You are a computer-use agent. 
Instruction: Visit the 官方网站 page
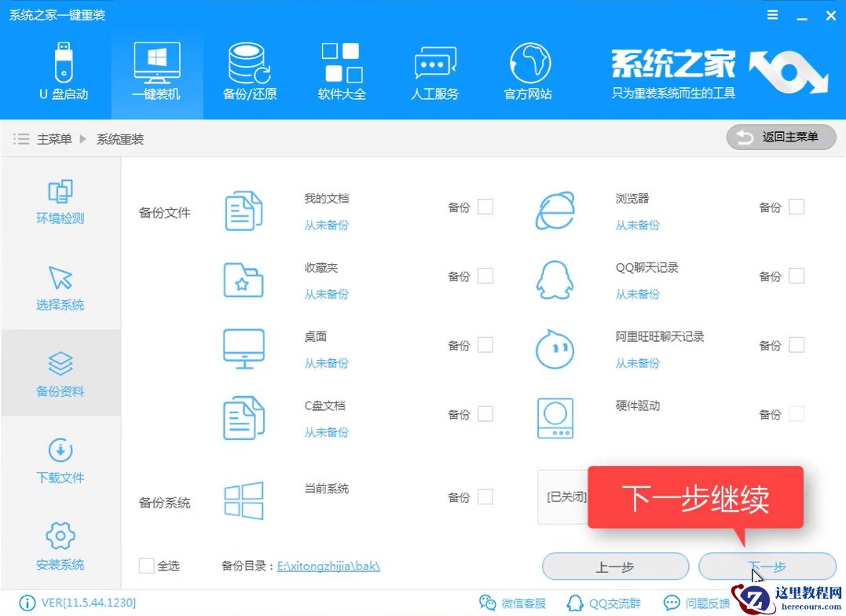pos(528,71)
